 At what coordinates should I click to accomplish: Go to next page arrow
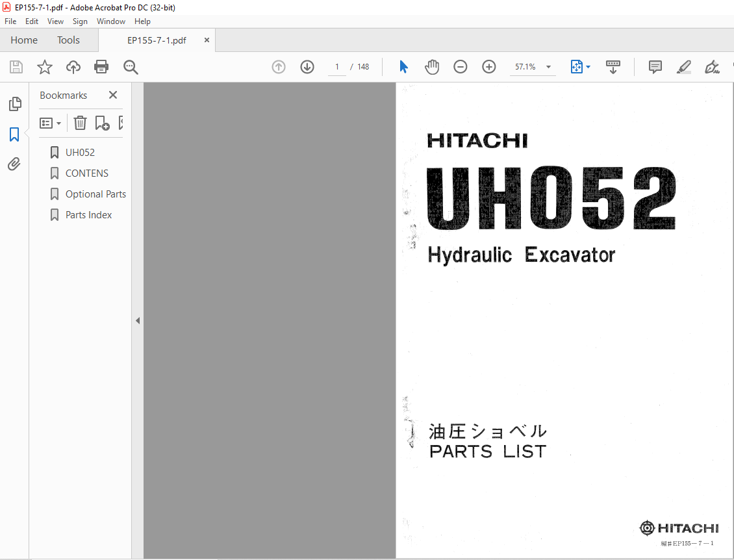pyautogui.click(x=307, y=67)
